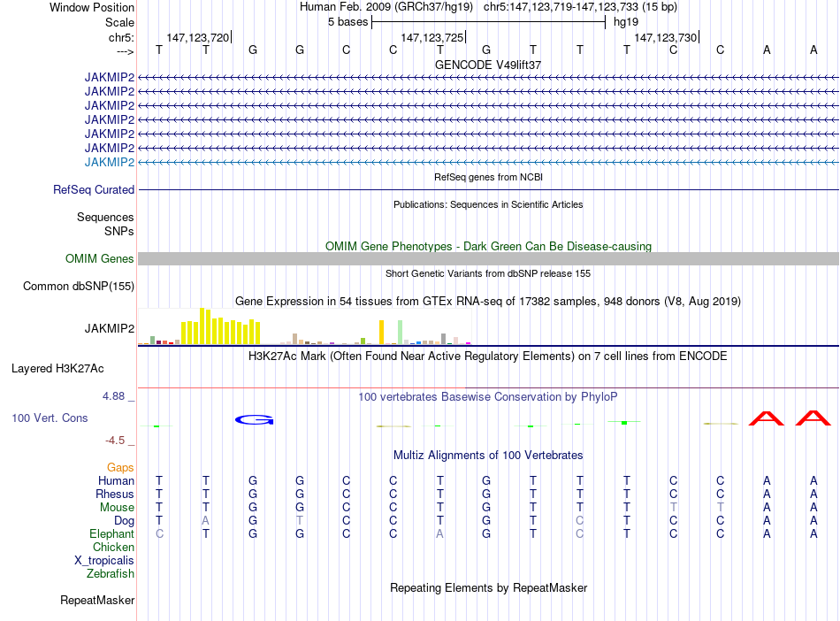
Task: Click the gray T mismatch in Dog row
Action: 300,521
